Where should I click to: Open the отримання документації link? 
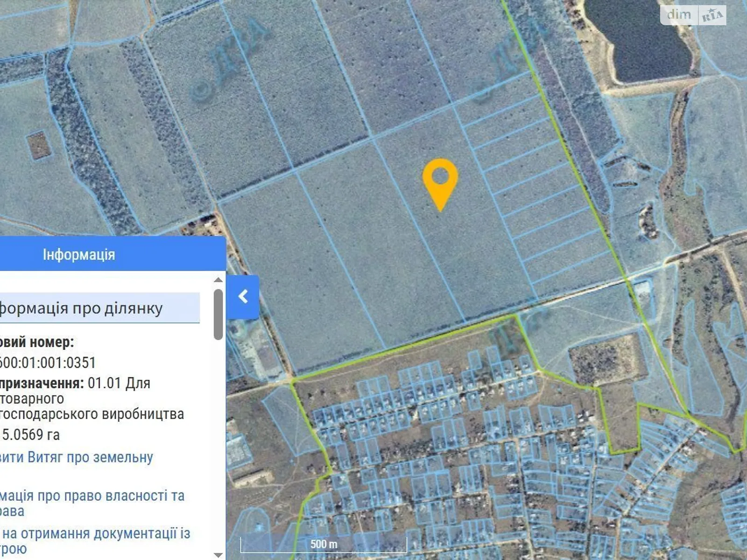click(x=95, y=533)
